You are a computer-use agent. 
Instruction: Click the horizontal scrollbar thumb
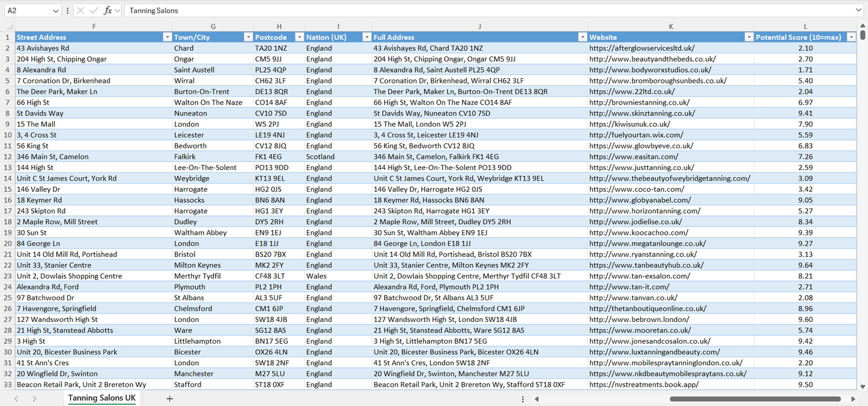755,399
